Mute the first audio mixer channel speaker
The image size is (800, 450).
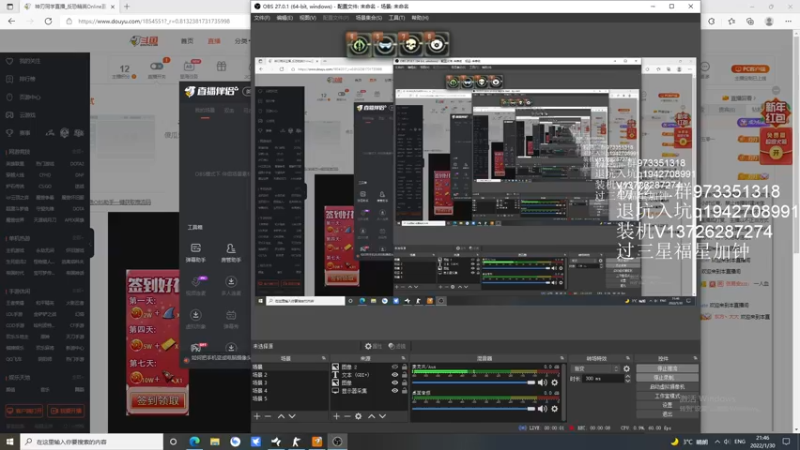(x=542, y=382)
